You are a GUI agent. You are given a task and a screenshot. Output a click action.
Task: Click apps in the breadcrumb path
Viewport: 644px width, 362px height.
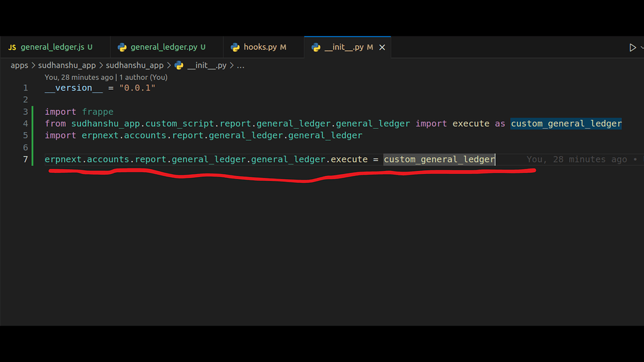pos(18,65)
